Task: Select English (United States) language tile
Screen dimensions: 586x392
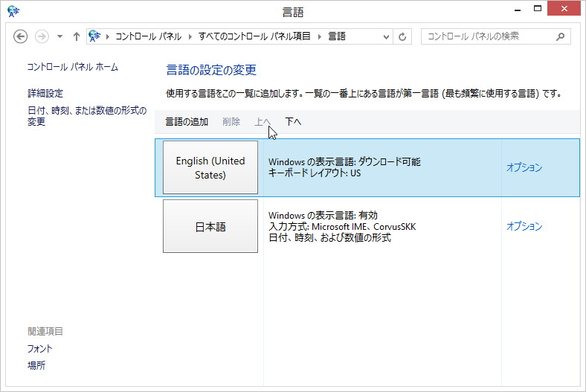Action: point(210,167)
